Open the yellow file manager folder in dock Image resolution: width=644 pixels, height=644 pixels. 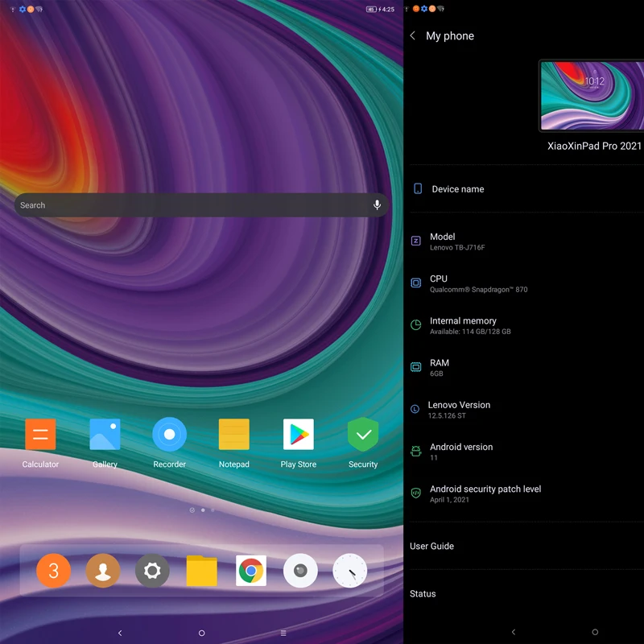tap(202, 571)
